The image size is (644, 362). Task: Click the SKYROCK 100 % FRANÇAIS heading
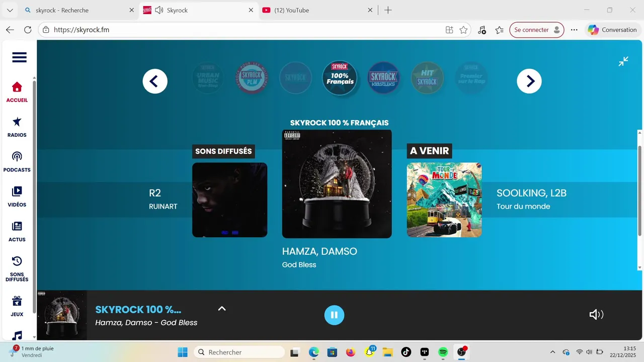click(x=339, y=123)
